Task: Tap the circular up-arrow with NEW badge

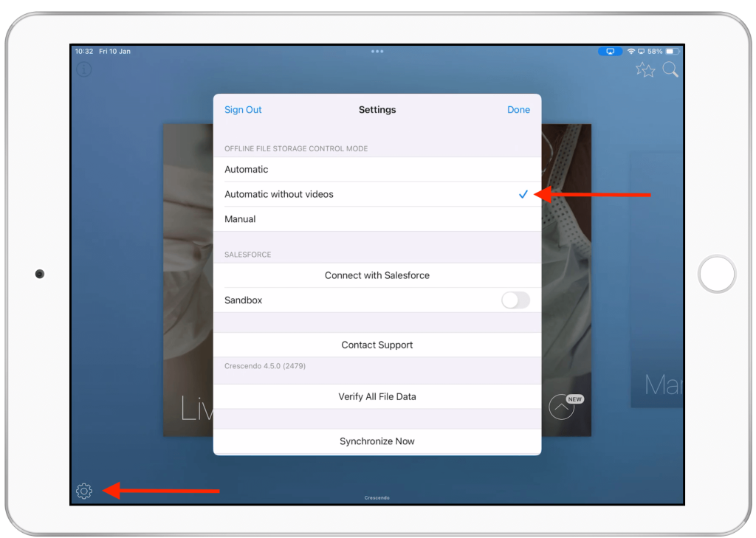Action: pyautogui.click(x=563, y=406)
